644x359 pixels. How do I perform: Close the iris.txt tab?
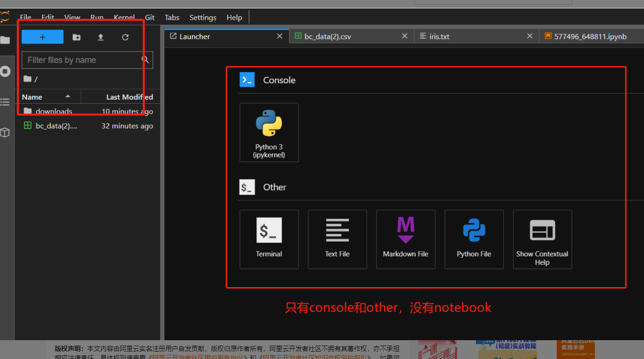point(529,36)
